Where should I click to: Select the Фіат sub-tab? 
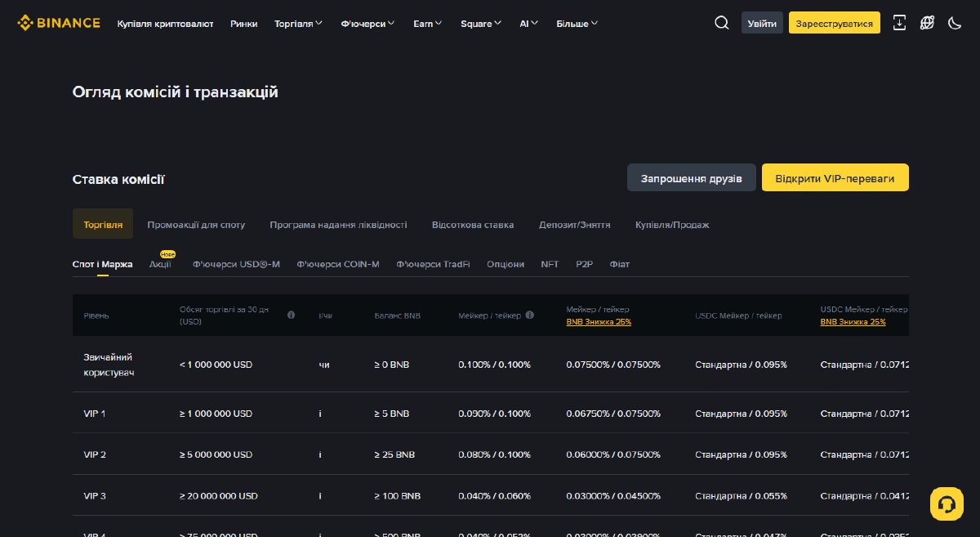[620, 264]
